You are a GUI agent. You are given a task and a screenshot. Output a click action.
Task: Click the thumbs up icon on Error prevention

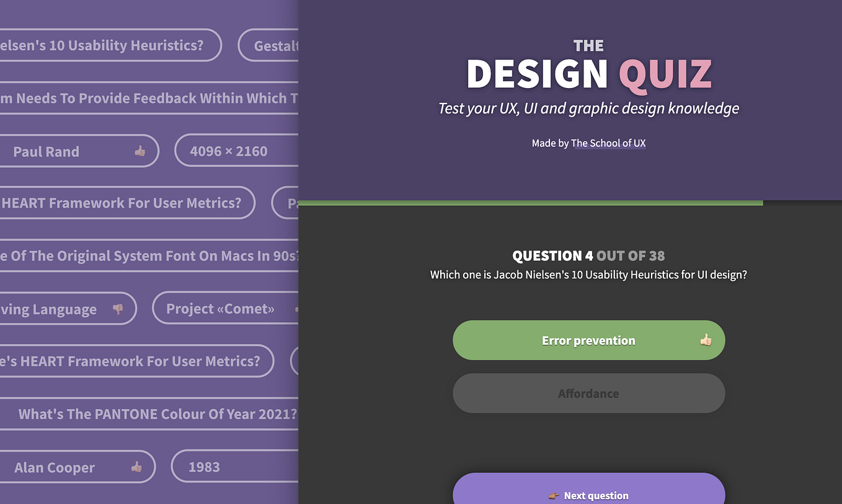[706, 340]
